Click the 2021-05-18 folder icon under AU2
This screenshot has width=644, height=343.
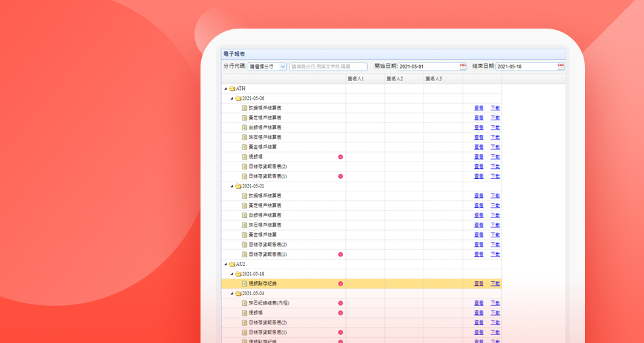pos(238,274)
